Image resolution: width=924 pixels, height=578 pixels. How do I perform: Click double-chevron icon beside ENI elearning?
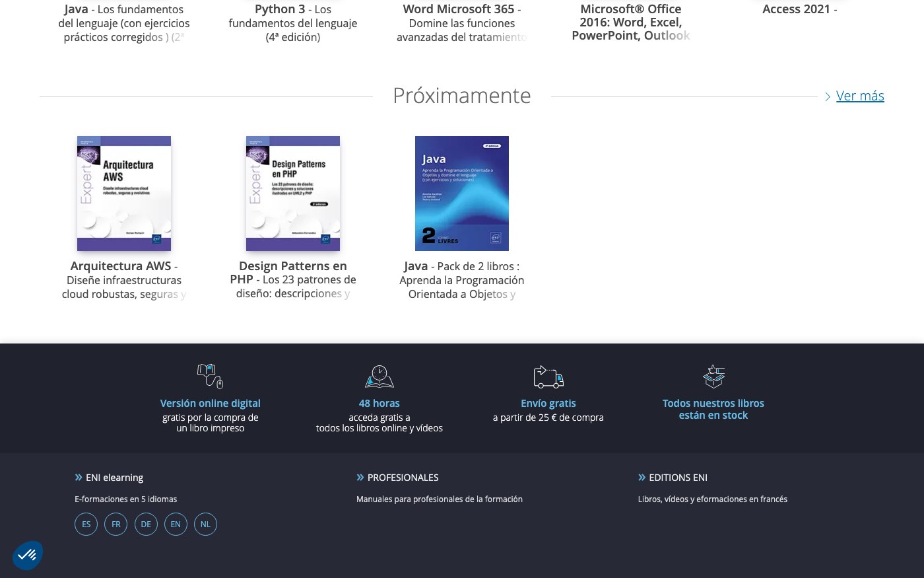(79, 477)
